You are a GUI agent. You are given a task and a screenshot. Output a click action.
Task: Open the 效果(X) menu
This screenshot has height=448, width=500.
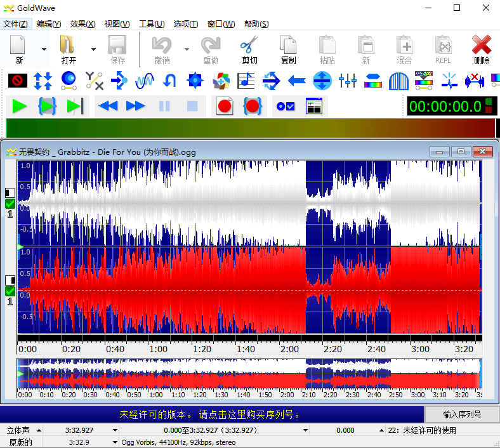(x=83, y=24)
